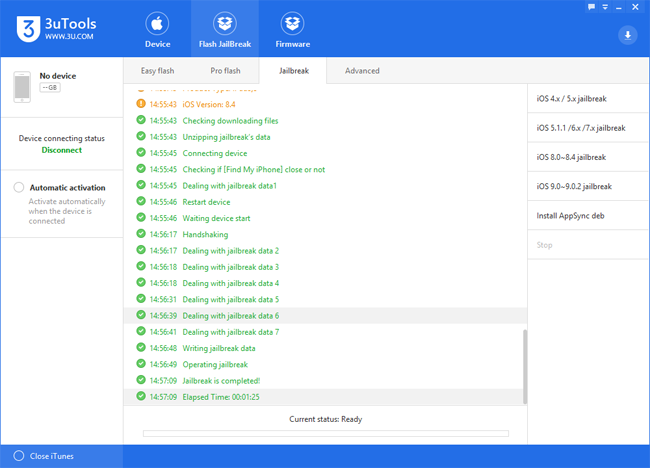
Task: Click the Stop button
Action: click(588, 245)
